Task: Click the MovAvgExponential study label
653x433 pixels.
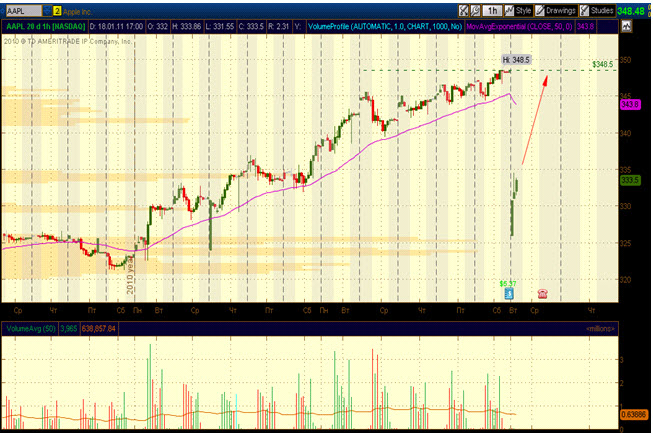Action: tap(519, 27)
